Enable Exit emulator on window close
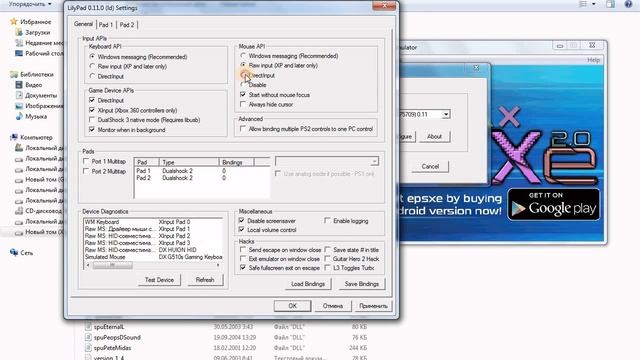Viewport: 640px width, 360px height. click(243, 259)
